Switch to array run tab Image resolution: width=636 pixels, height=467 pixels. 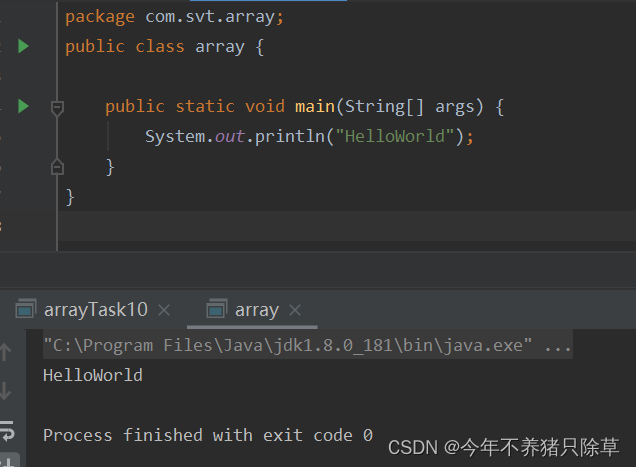[x=257, y=310]
